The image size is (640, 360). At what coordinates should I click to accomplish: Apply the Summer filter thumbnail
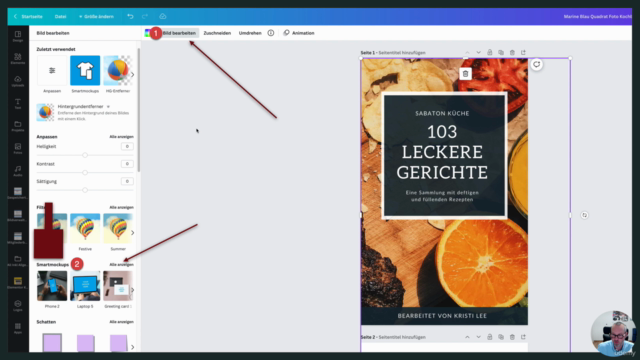pos(118,229)
